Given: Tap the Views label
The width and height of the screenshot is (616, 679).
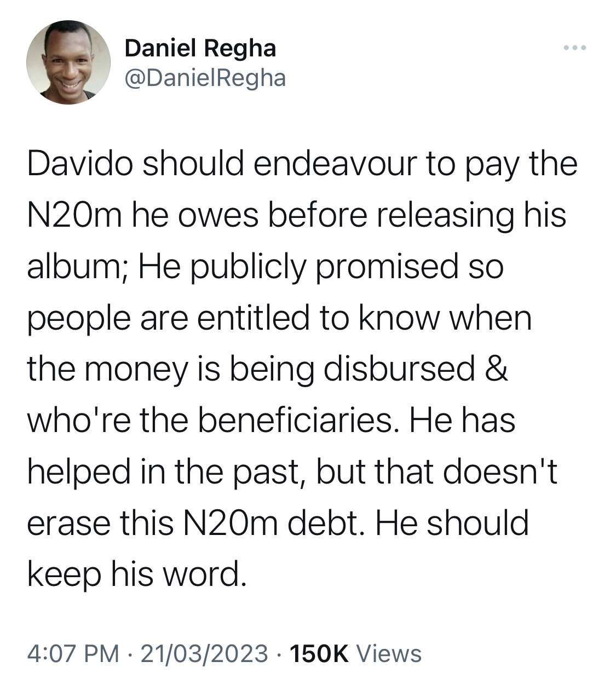Looking at the screenshot, I should coord(389,653).
